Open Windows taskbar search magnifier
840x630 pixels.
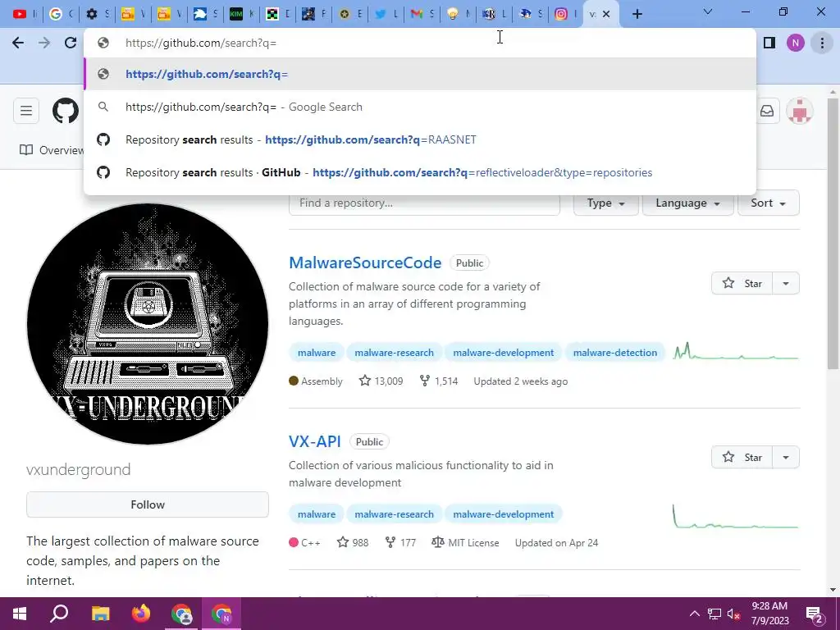[x=59, y=614]
